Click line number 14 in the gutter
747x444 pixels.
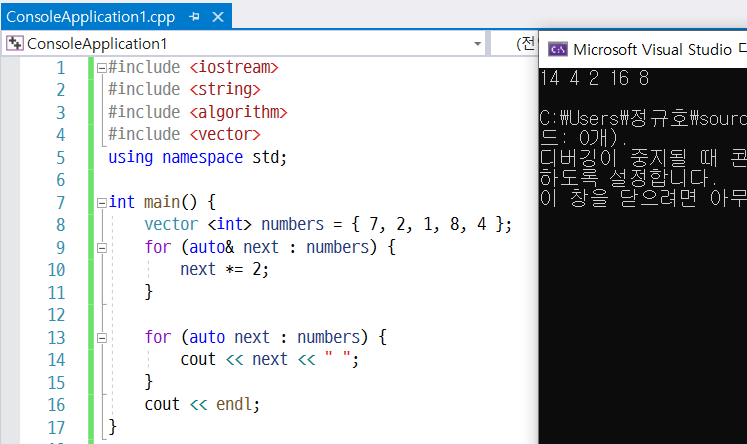[x=56, y=360]
